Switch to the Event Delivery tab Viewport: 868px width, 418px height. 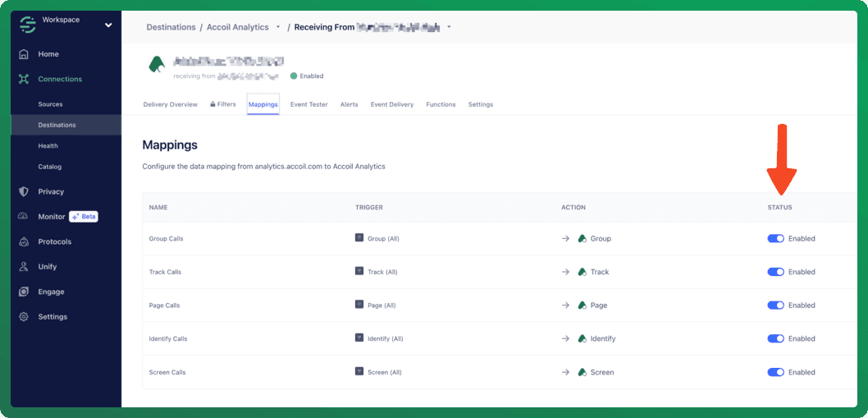coord(392,104)
